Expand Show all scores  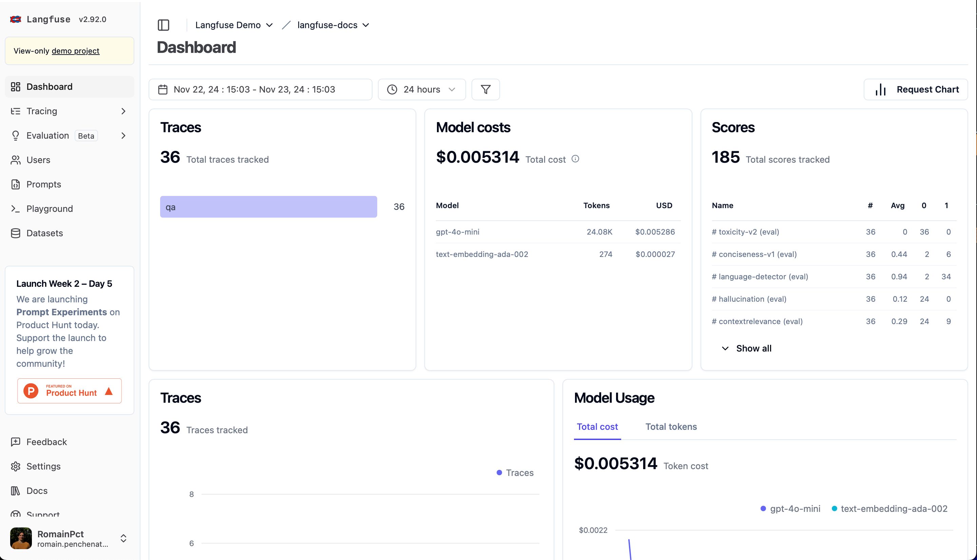(x=746, y=348)
